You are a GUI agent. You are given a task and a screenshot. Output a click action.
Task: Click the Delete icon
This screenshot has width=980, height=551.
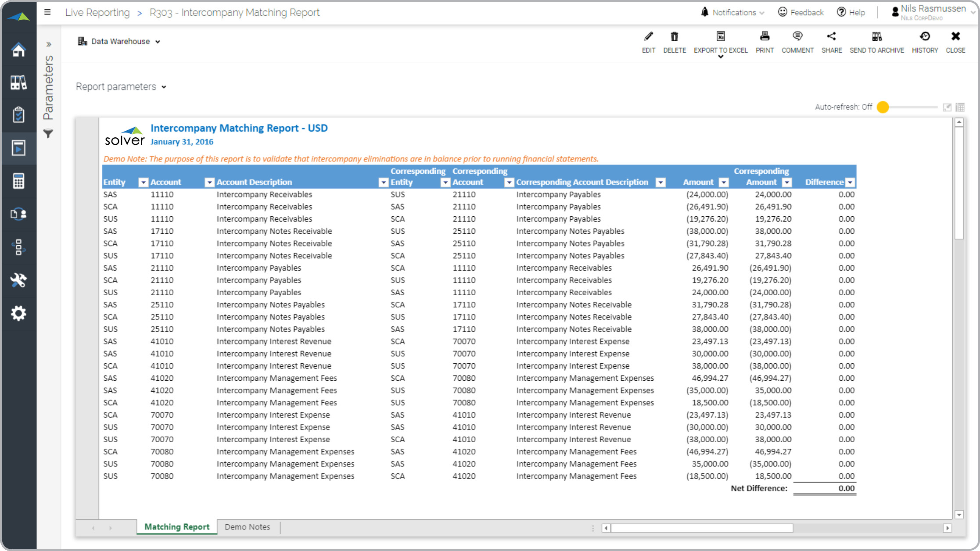tap(673, 38)
